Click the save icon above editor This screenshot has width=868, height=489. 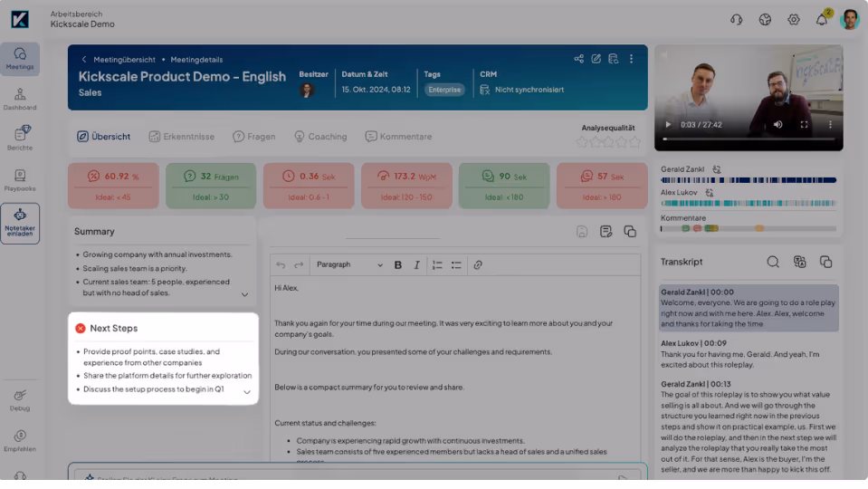[582, 232]
